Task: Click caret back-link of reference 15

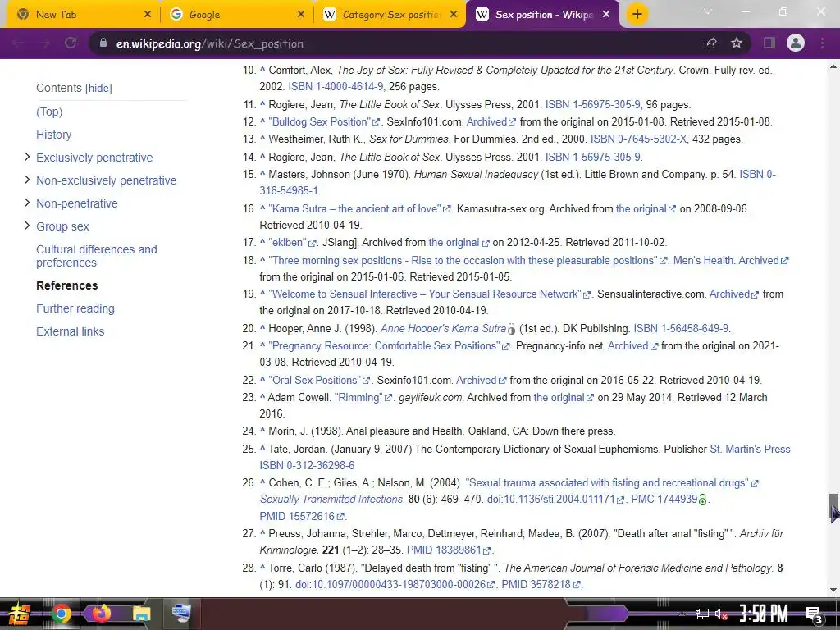Action: 262,174
